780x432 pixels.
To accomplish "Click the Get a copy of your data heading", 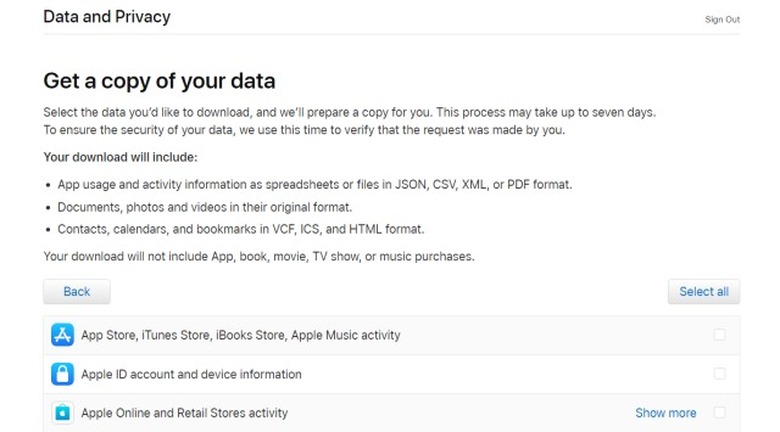I will click(x=159, y=80).
